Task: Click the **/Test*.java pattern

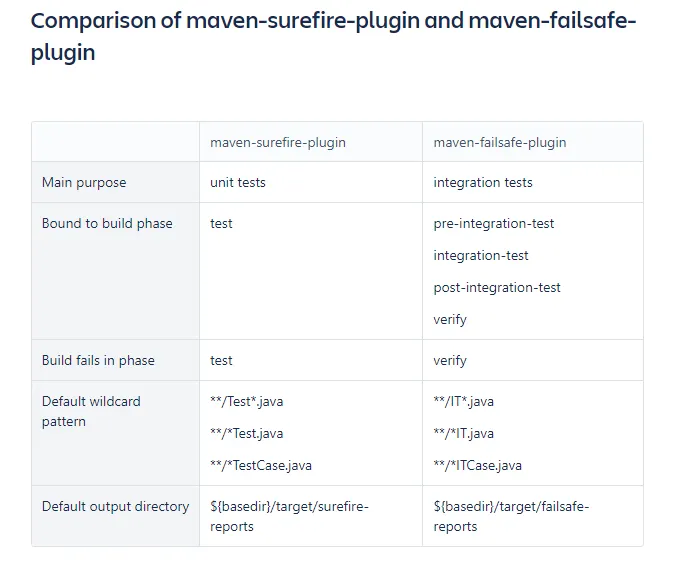Action: click(x=246, y=402)
